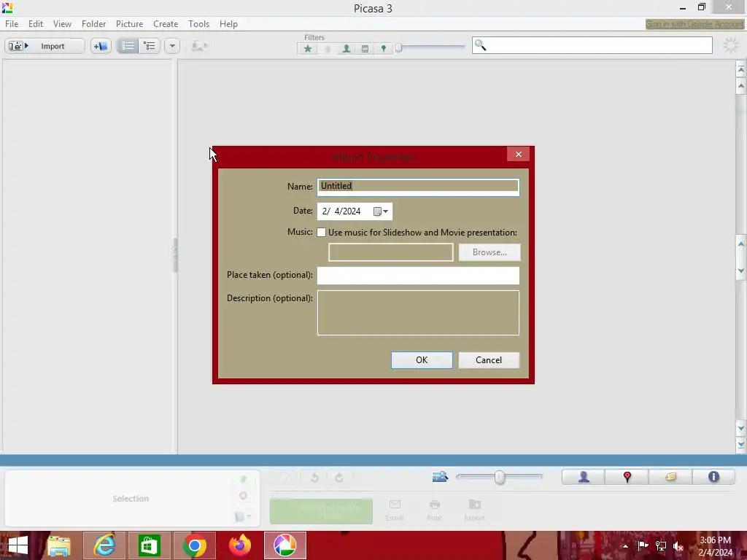Click the Browse... button
This screenshot has height=560, width=747.
tap(489, 252)
